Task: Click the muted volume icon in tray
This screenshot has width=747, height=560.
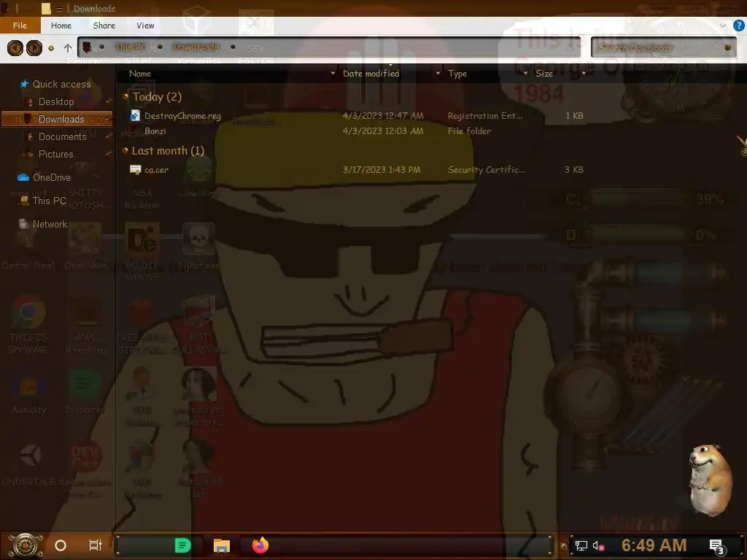Action: (599, 545)
